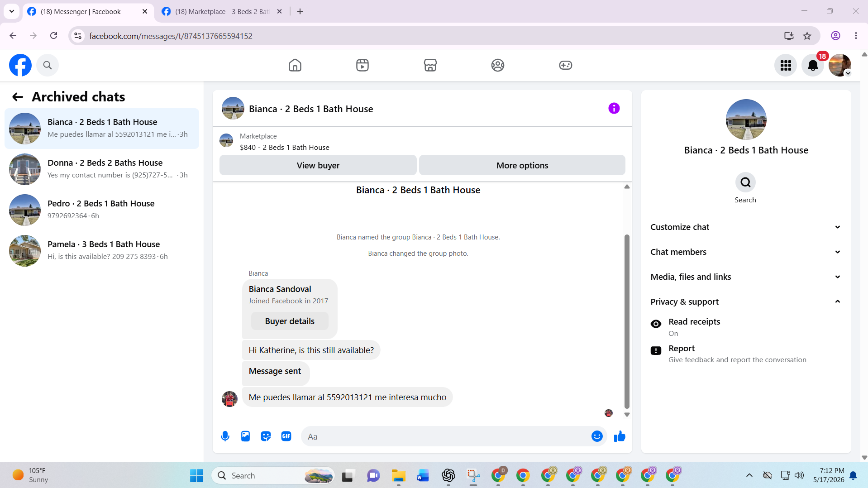Open a new browser tab
868x488 pixels.
tap(300, 11)
